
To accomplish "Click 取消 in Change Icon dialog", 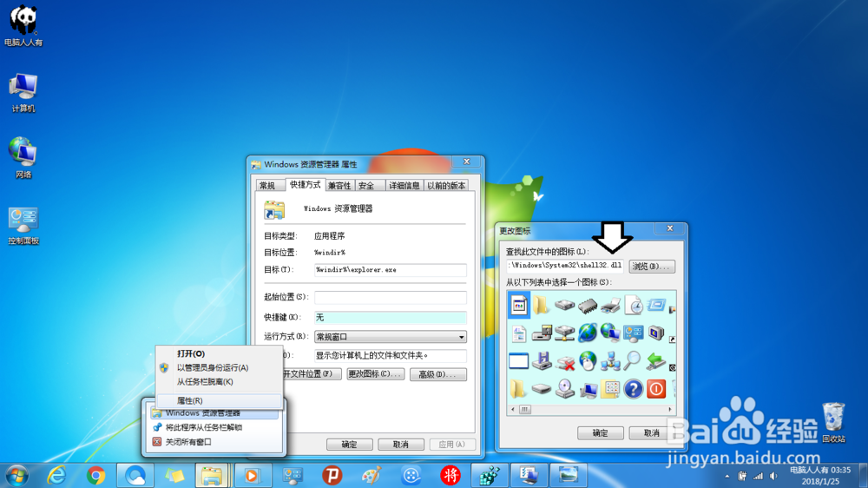I will (652, 433).
